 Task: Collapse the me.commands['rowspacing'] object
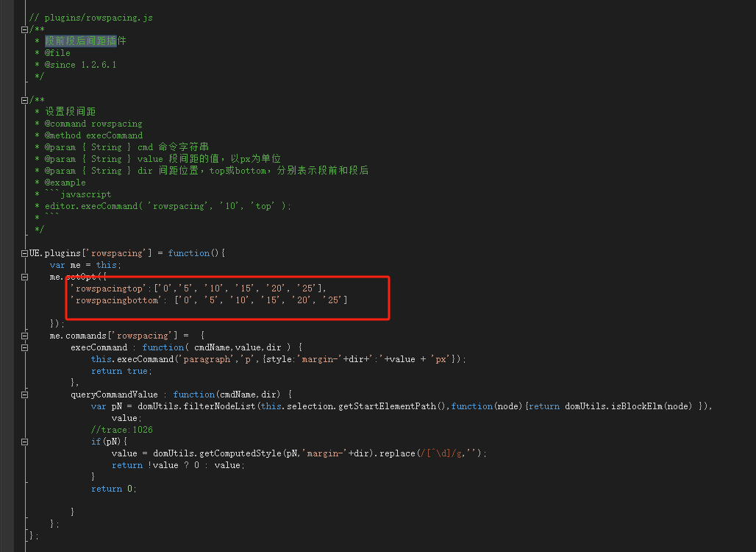[24, 336]
